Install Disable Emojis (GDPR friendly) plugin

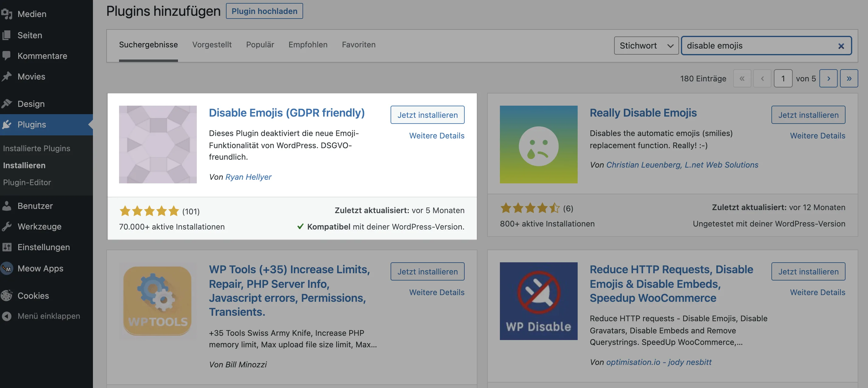[427, 115]
